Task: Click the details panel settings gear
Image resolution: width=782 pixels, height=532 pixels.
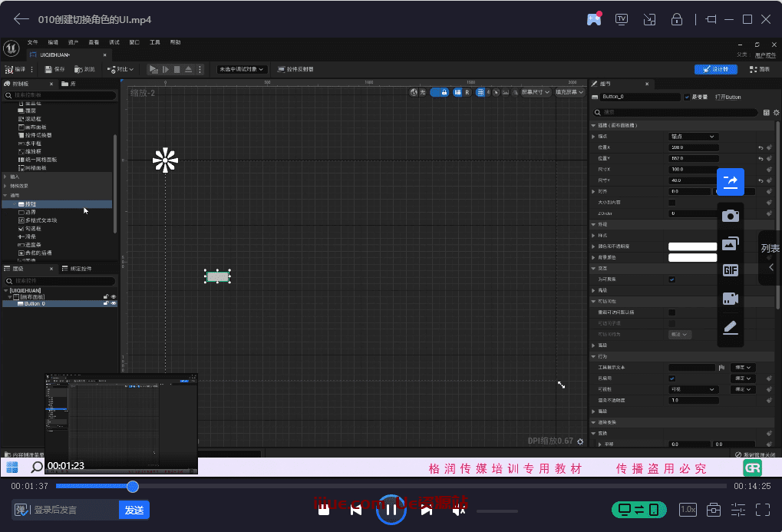Action: click(776, 112)
